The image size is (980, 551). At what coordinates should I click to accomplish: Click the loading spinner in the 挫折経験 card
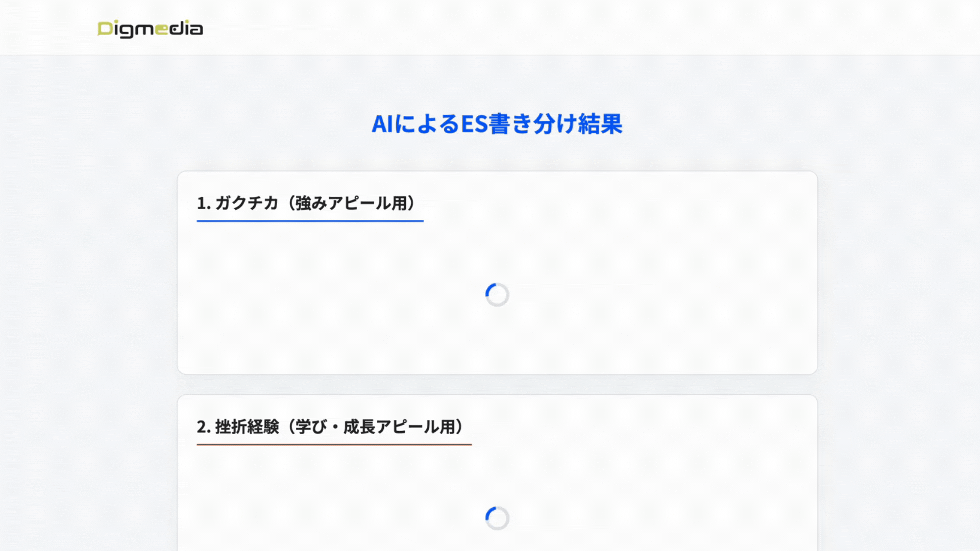pyautogui.click(x=496, y=517)
